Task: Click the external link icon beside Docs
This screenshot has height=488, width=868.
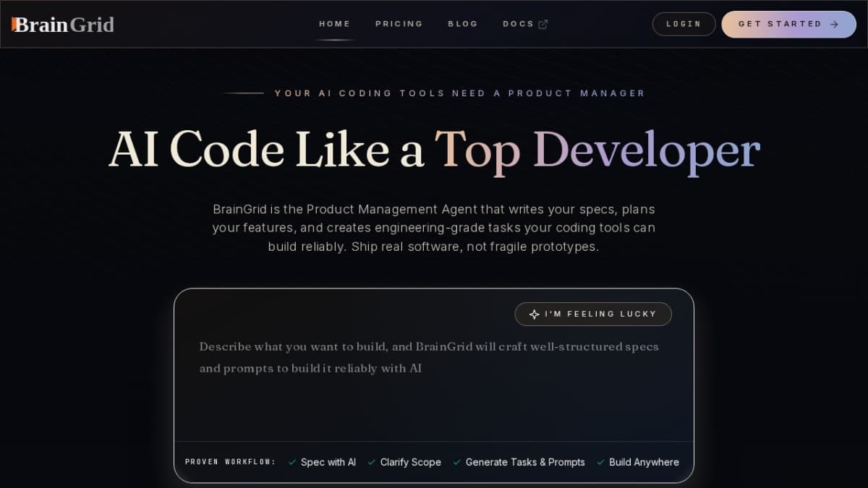Action: click(x=543, y=25)
